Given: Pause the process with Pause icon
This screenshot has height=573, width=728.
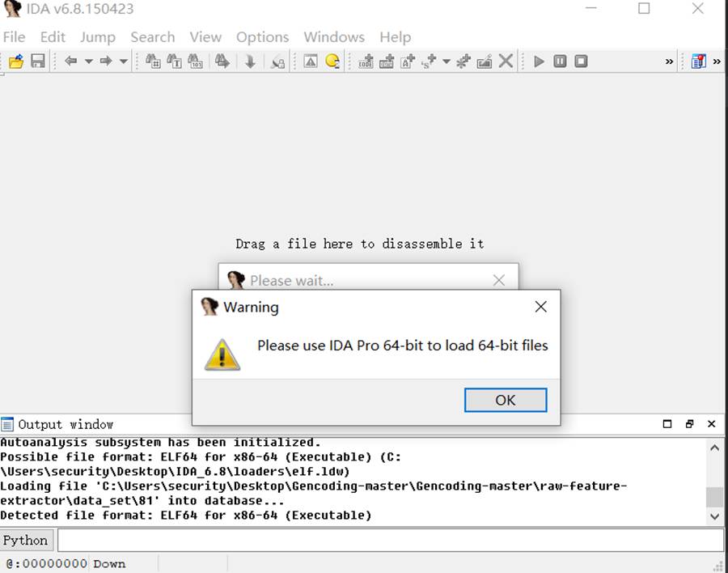Looking at the screenshot, I should coord(560,61).
